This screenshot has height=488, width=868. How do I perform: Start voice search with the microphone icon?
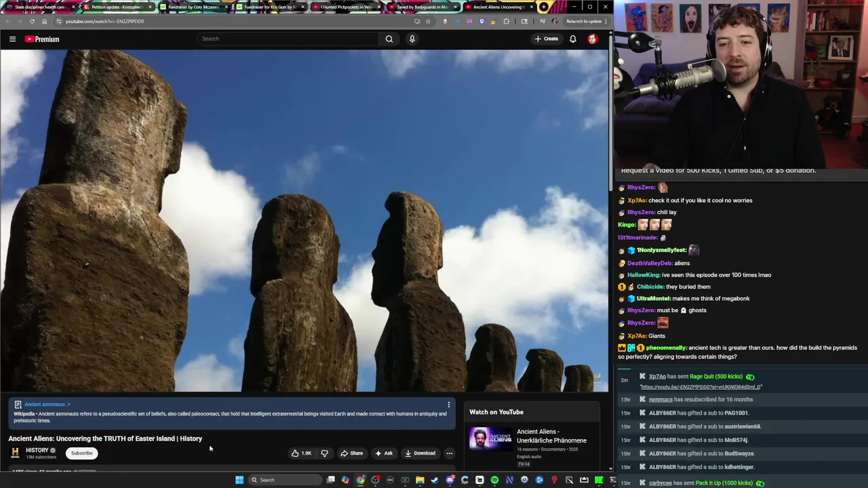[x=412, y=39]
